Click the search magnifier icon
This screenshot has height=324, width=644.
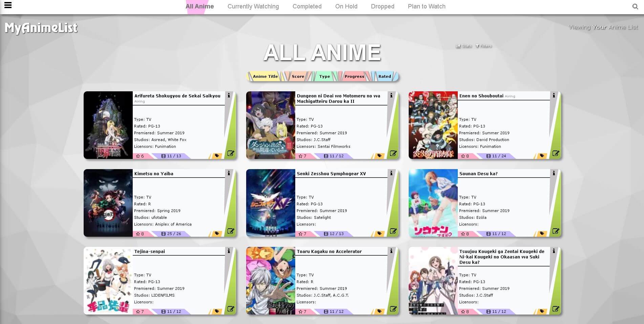[635, 6]
